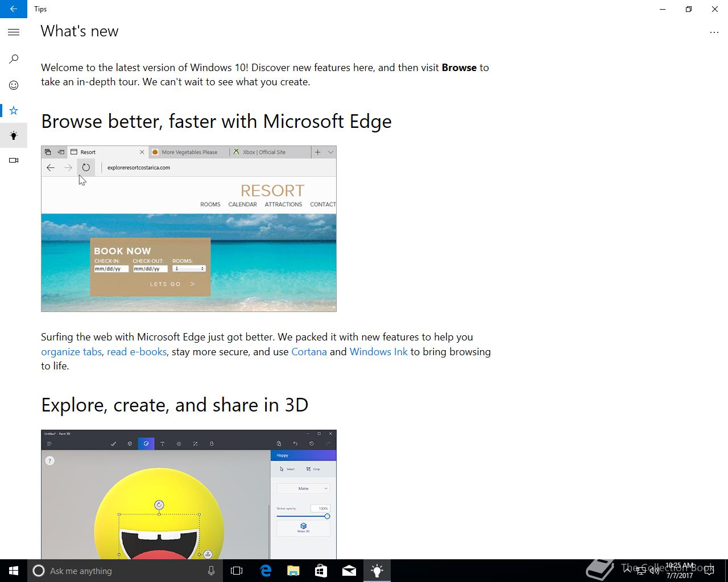Open the hamburger navigation menu

coord(14,32)
